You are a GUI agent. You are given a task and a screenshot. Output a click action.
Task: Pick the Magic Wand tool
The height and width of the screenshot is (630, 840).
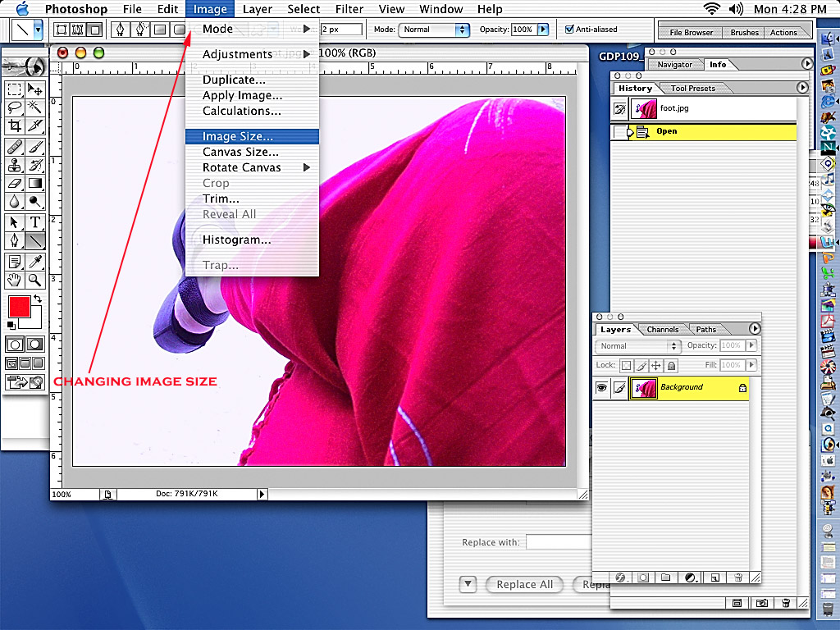coord(35,107)
